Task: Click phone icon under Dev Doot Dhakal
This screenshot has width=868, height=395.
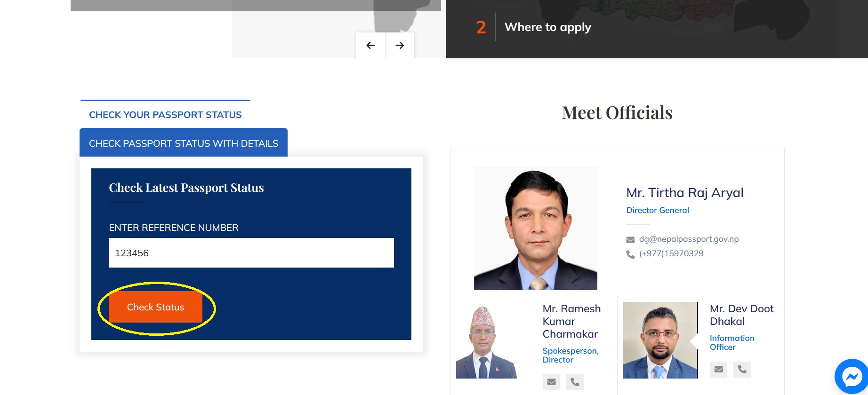Action: (742, 369)
